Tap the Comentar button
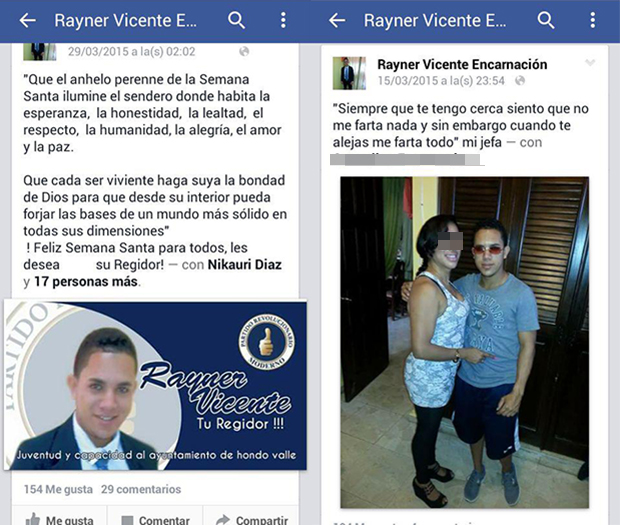The width and height of the screenshot is (620, 525). tap(155, 518)
